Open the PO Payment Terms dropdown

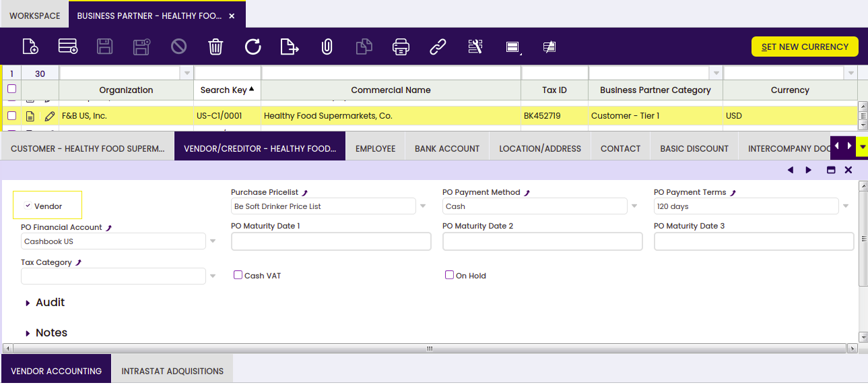tap(846, 206)
